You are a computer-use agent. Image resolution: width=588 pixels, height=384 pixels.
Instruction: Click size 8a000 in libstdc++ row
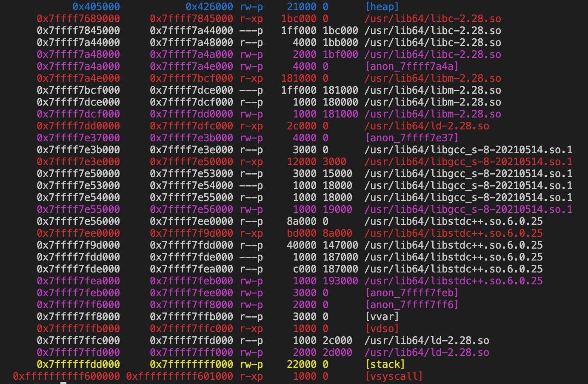[x=302, y=221]
